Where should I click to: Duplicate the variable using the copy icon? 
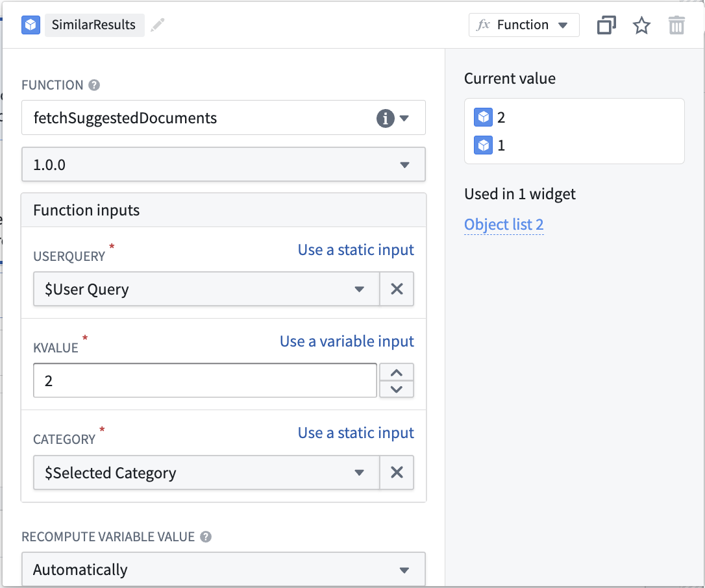coord(606,25)
